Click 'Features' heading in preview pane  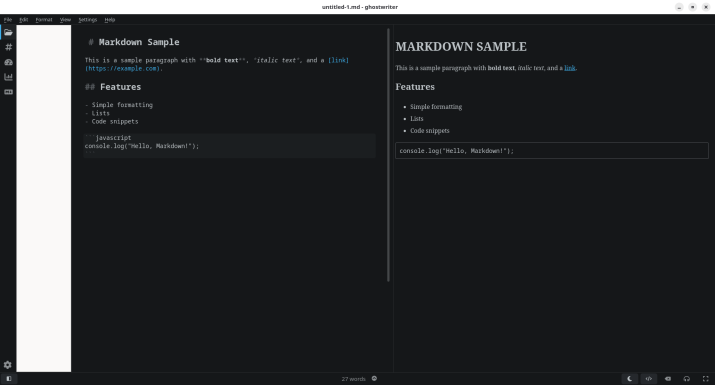[415, 87]
